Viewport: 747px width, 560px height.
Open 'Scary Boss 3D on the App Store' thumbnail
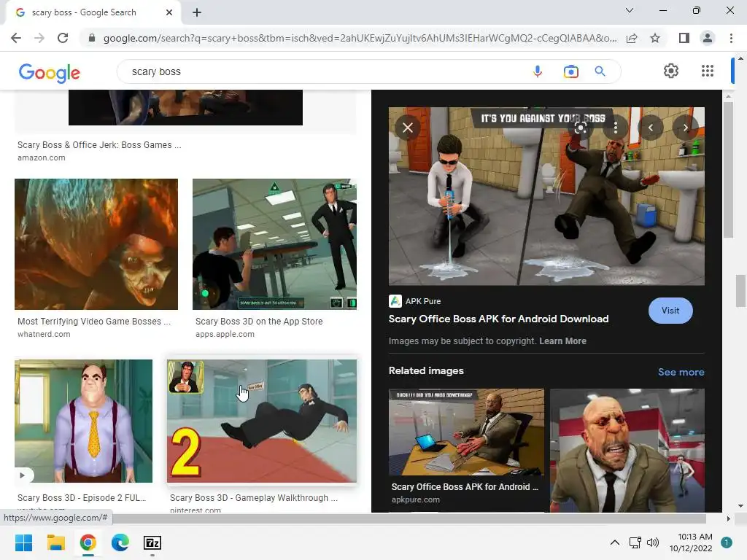coord(274,244)
